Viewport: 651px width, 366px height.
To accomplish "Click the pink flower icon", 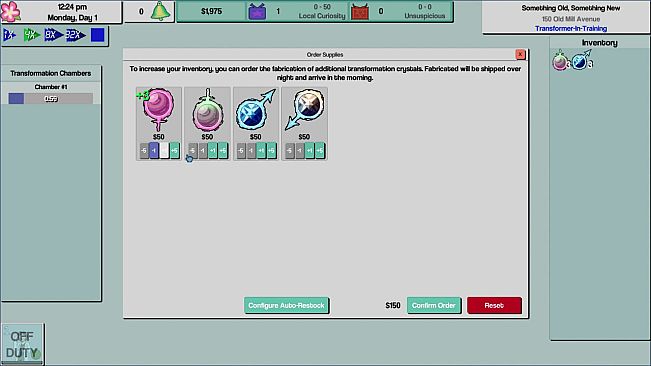I will tap(10, 12).
